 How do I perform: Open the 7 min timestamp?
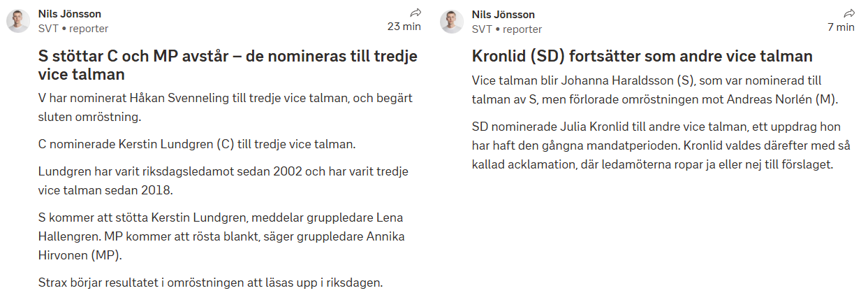tap(841, 27)
